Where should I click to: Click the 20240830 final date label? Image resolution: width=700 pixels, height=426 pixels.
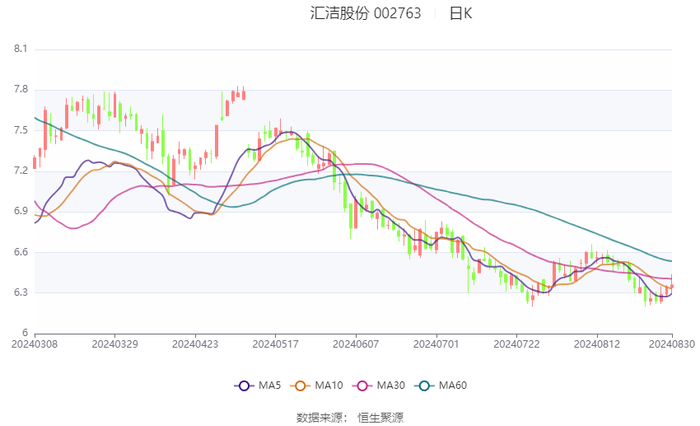tap(670, 345)
